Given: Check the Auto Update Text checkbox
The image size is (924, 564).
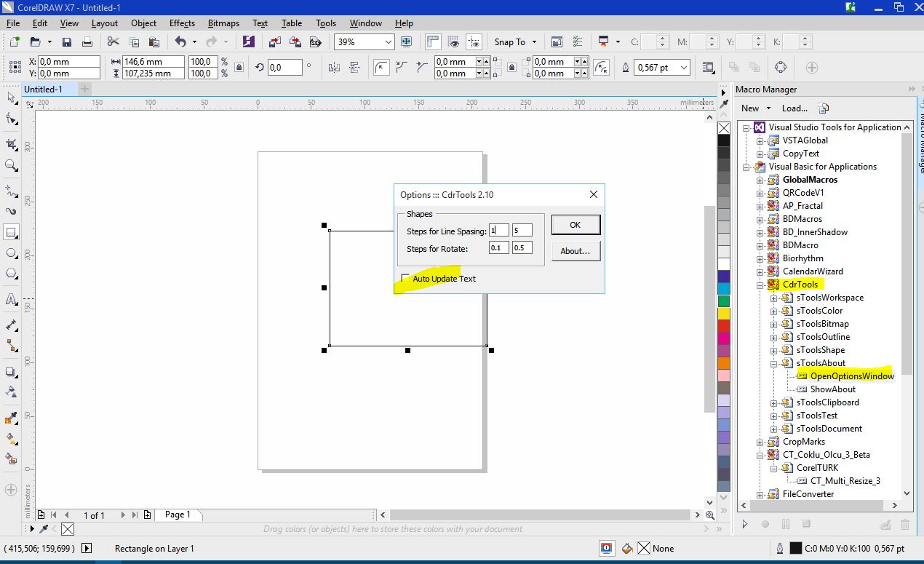Looking at the screenshot, I should click(x=405, y=279).
